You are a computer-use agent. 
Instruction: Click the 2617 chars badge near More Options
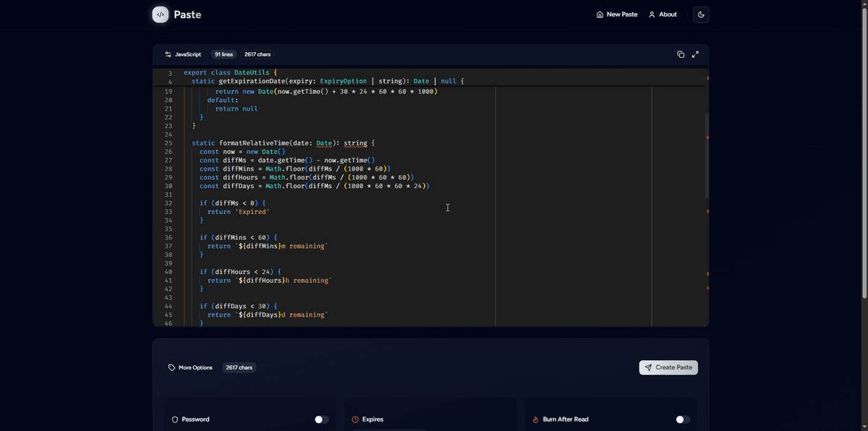239,367
